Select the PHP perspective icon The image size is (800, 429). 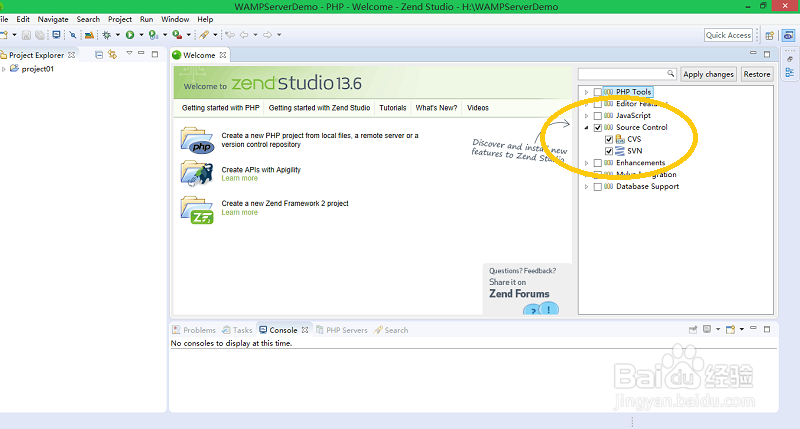[x=788, y=35]
